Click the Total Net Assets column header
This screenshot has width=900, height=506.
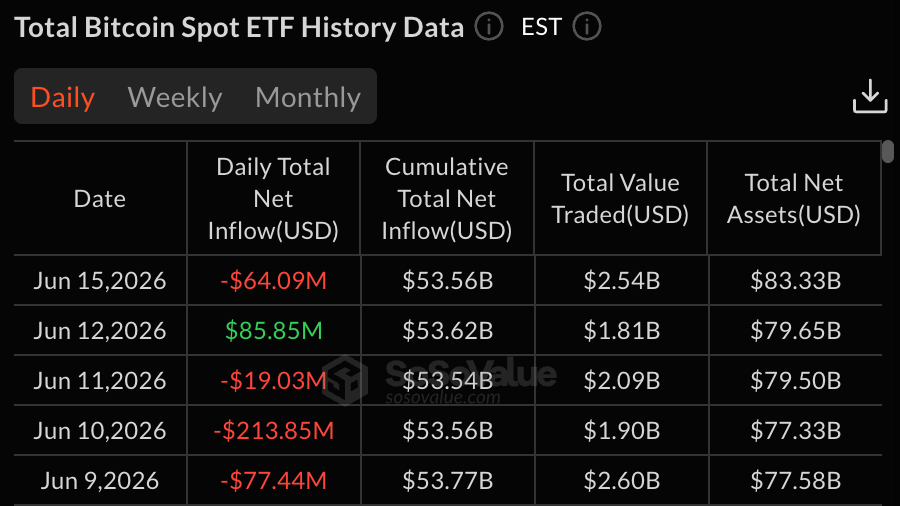coord(794,198)
